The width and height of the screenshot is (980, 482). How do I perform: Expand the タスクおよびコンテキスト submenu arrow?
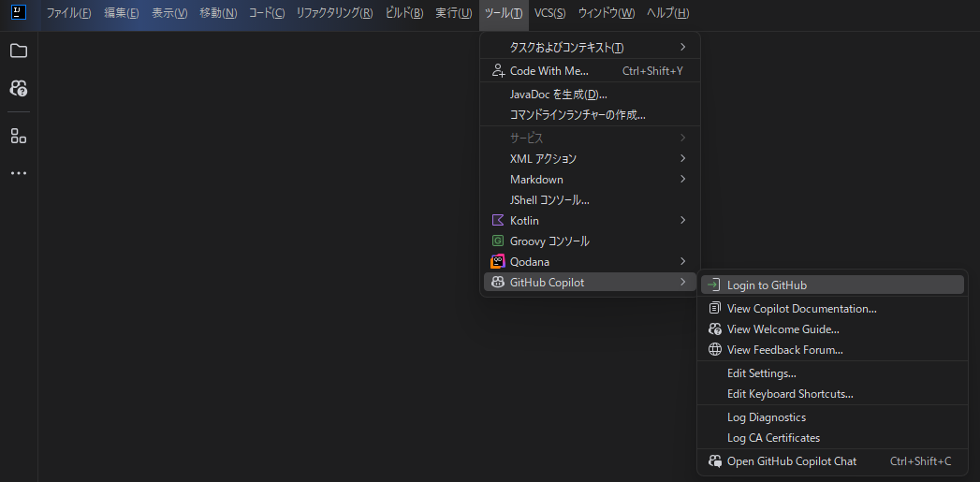point(683,47)
